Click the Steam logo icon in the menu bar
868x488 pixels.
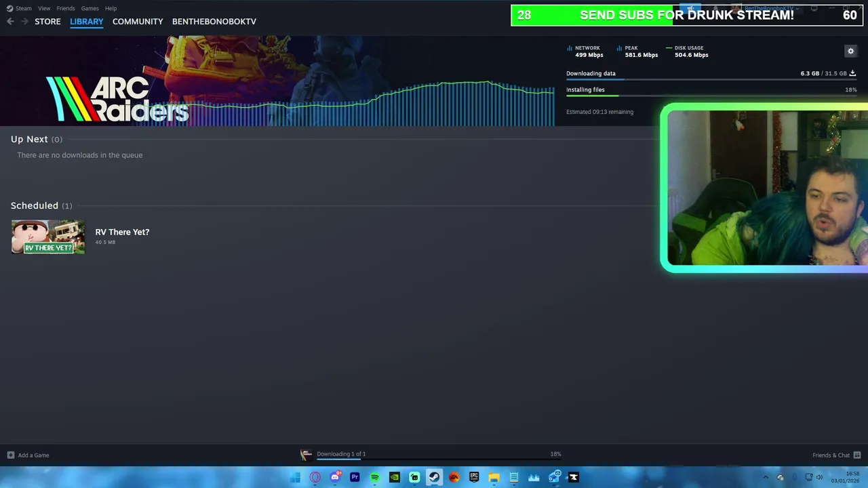tap(9, 8)
